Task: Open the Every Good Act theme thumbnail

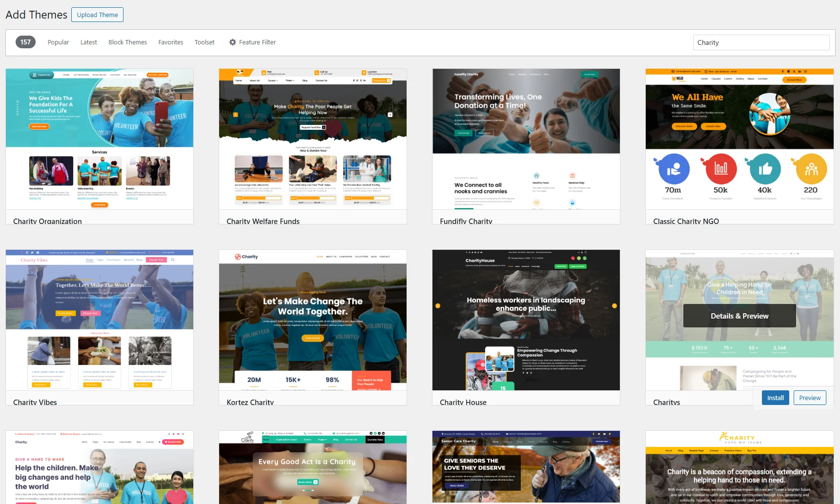Action: 313,467
